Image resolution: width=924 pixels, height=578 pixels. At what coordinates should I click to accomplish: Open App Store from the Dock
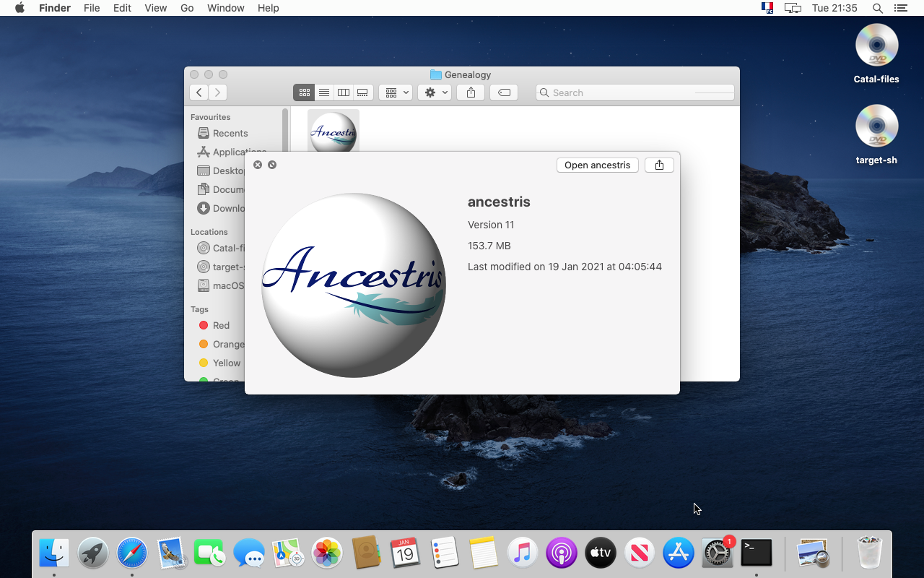pyautogui.click(x=678, y=553)
